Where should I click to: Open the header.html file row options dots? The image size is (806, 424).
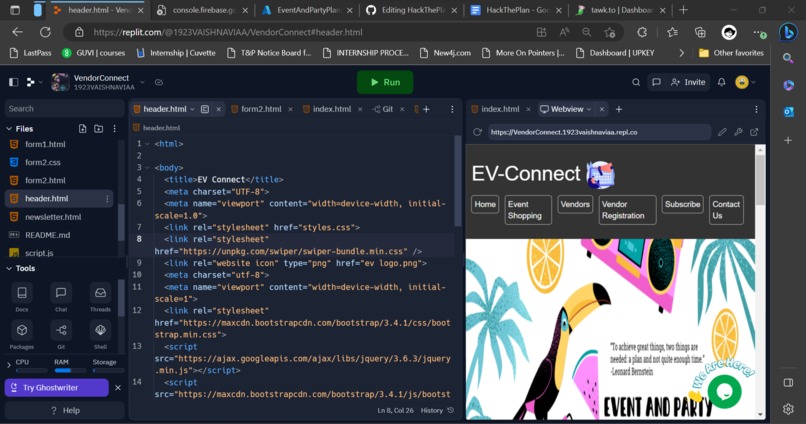[x=107, y=198]
